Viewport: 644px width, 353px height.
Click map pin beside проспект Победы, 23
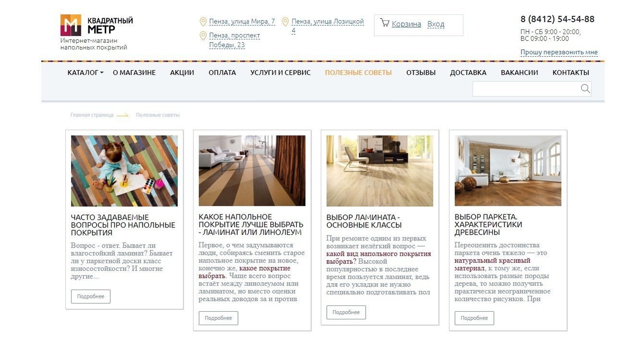(203, 36)
